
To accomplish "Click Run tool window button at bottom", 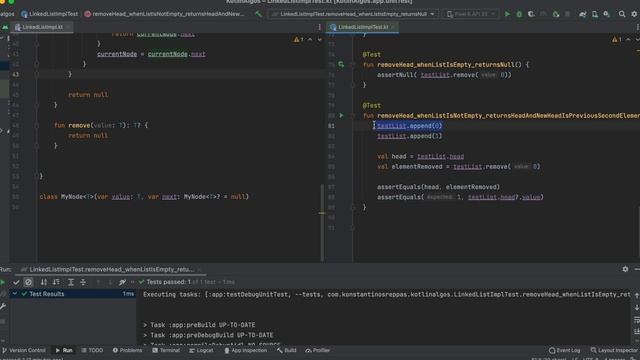I will [64, 350].
